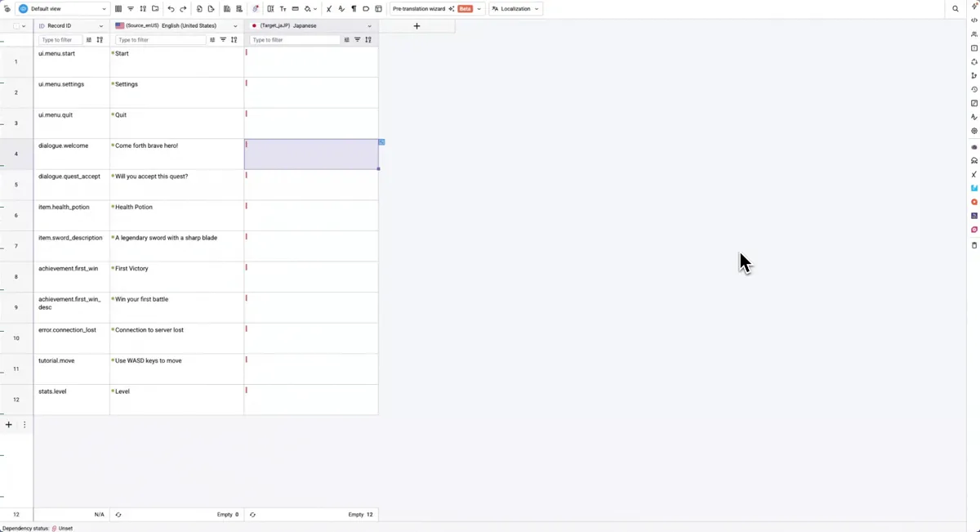Viewport: 980px width, 532px height.
Task: Click the Record ID filter field
Action: pyautogui.click(x=60, y=40)
